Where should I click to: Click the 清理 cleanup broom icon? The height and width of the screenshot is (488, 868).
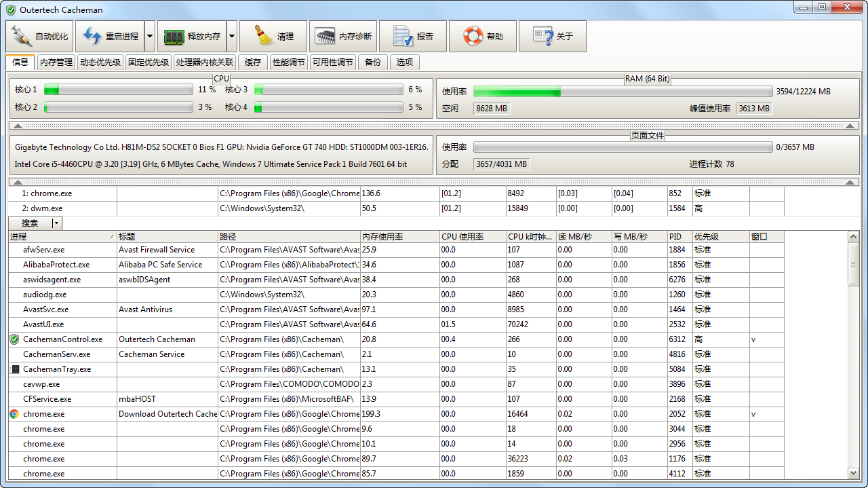pos(262,36)
